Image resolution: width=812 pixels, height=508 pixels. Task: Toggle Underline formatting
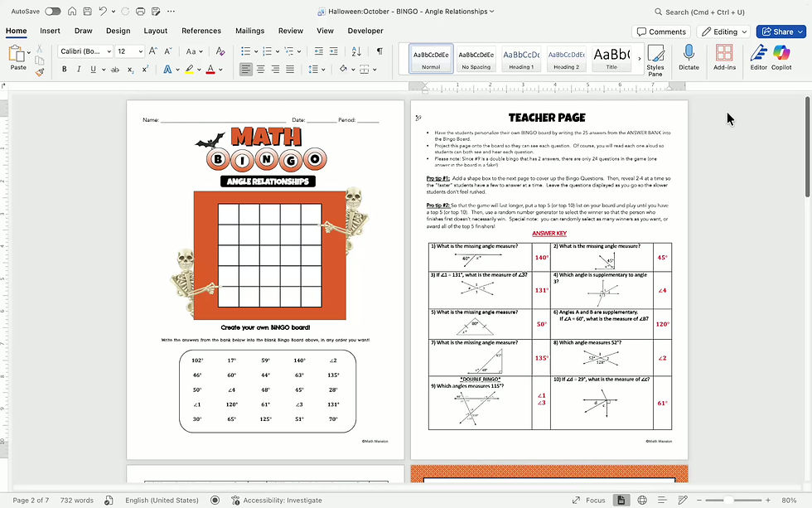[93, 69]
